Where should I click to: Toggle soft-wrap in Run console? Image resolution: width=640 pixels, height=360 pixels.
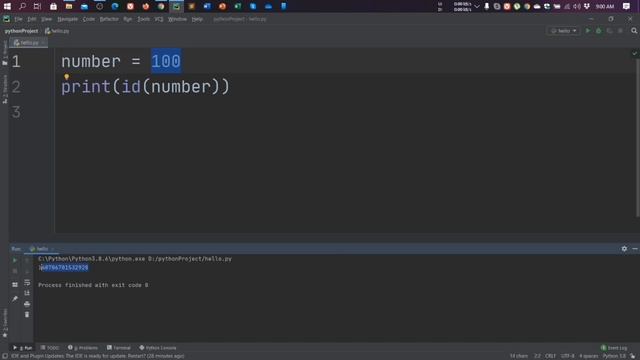[x=27, y=282]
